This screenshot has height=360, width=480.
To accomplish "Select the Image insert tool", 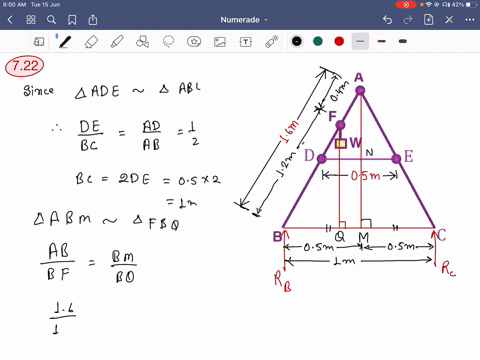I will pyautogui.click(x=220, y=42).
